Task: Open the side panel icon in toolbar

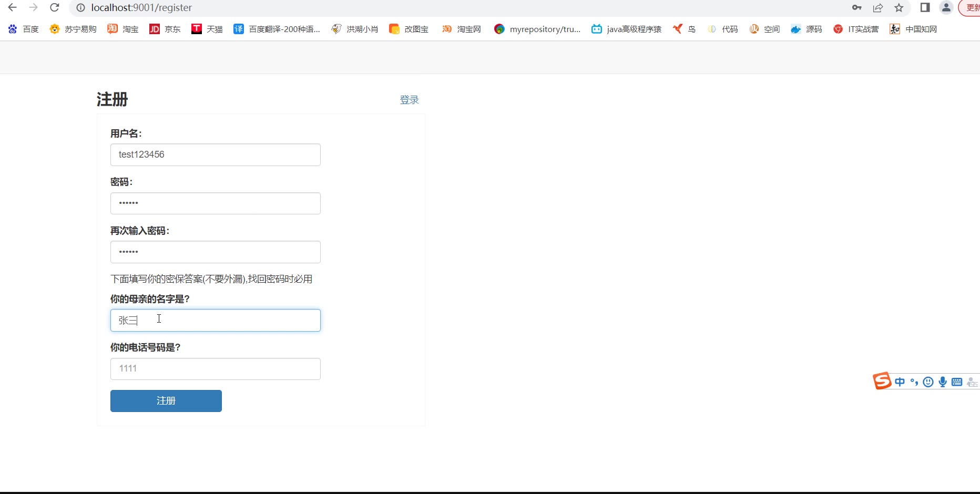Action: tap(925, 7)
